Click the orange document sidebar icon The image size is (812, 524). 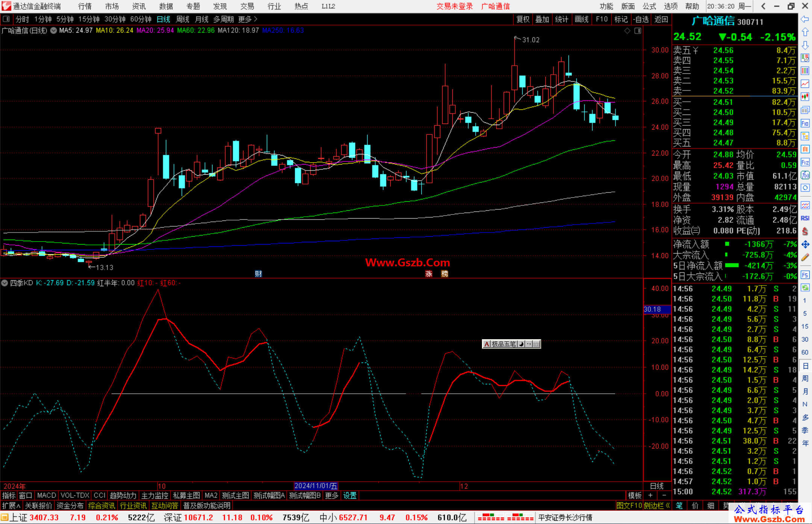click(x=805, y=149)
